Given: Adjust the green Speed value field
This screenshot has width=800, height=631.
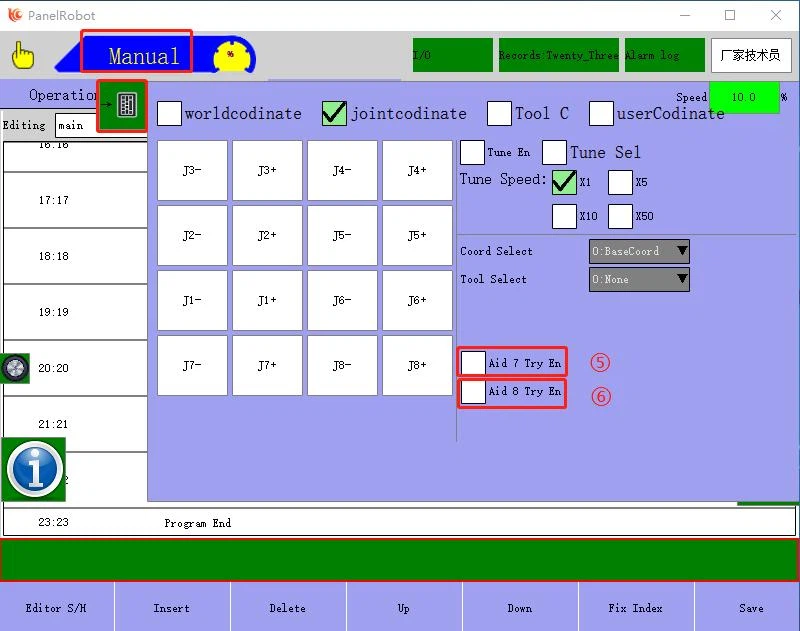Looking at the screenshot, I should coord(743,98).
